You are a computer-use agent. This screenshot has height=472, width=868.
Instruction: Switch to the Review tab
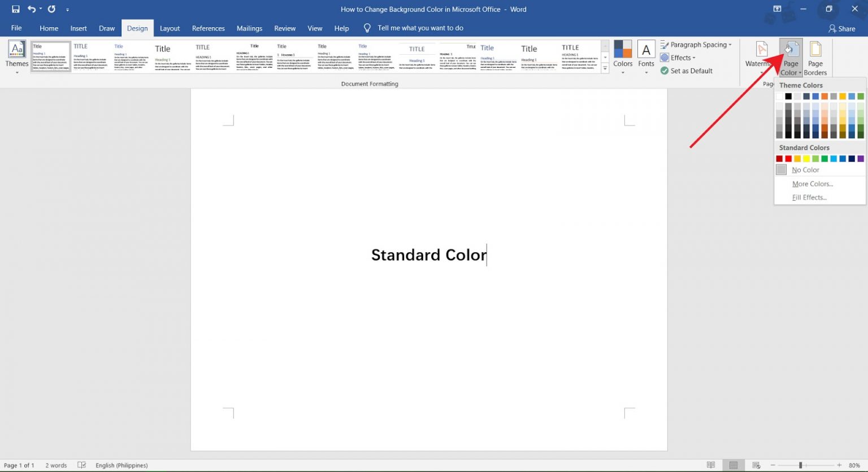(x=285, y=28)
